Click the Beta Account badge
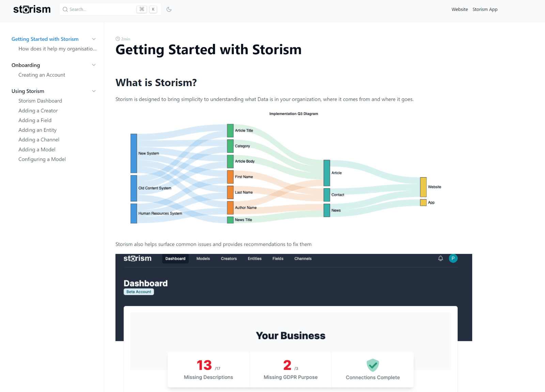The image size is (545, 392). 139,292
